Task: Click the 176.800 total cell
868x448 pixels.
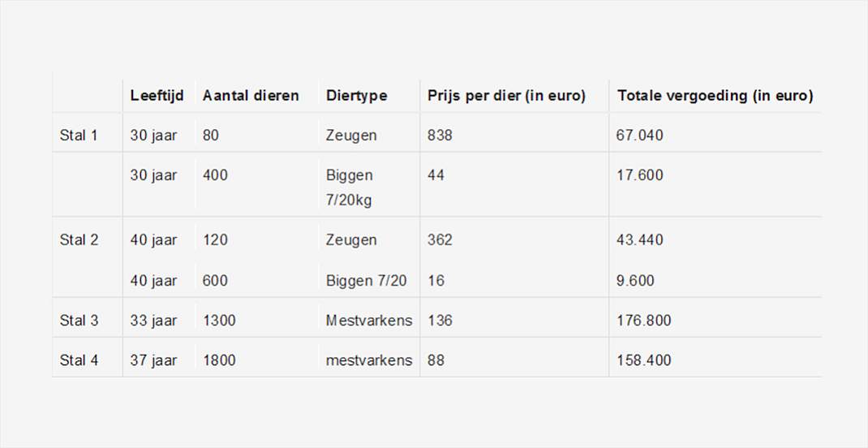Action: 644,321
